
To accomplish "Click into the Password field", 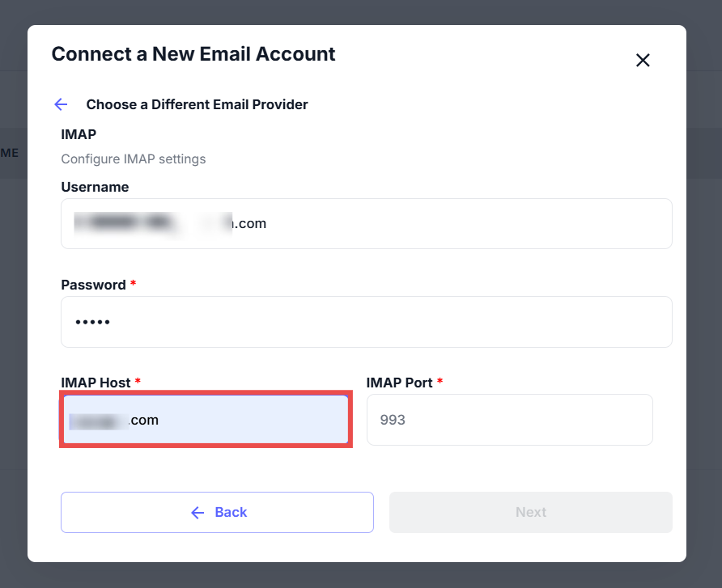I will point(366,322).
